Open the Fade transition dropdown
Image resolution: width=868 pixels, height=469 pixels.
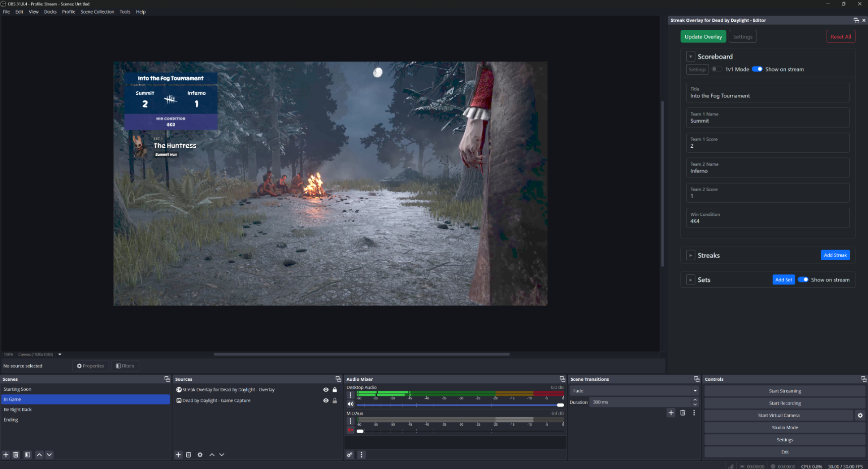point(634,391)
